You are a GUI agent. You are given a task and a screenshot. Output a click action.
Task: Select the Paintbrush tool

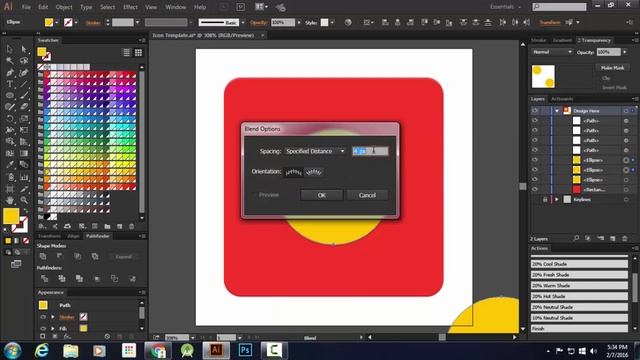[x=24, y=96]
